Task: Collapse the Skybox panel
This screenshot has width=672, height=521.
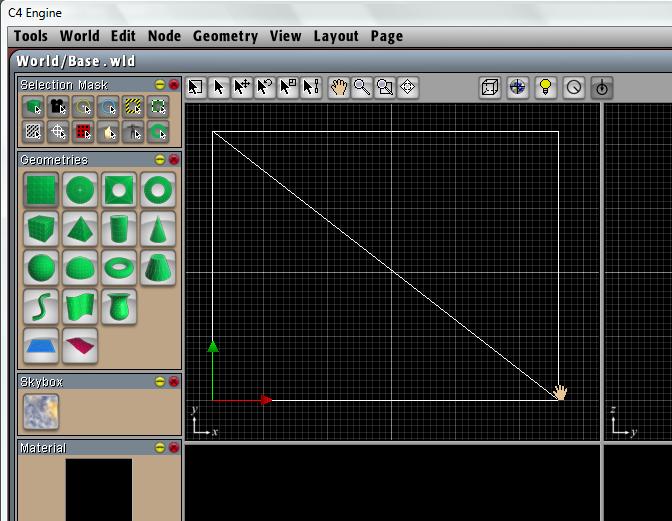Action: pyautogui.click(x=159, y=382)
